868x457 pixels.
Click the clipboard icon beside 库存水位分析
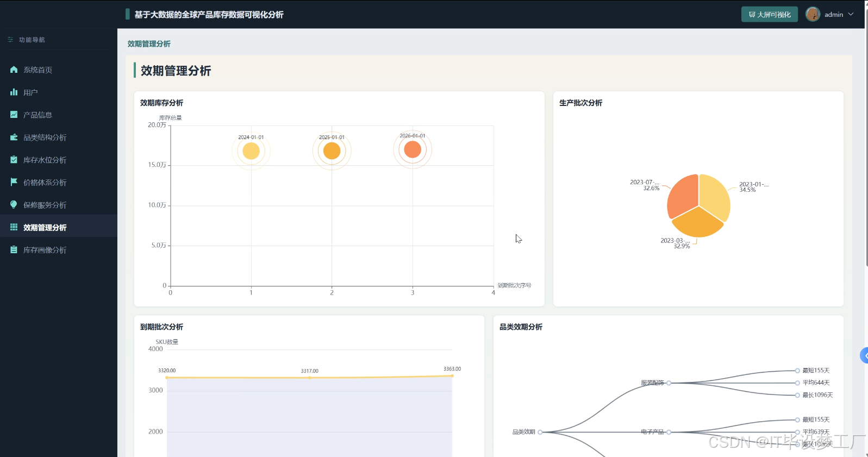coord(14,160)
